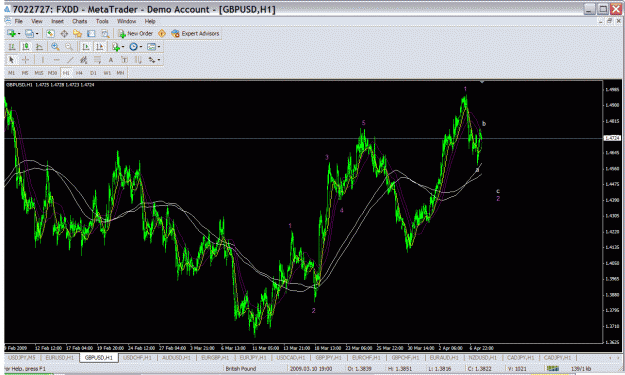The width and height of the screenshot is (625, 375).
Task: Expand dropdown arrow beside Templates icon
Action: point(159,47)
